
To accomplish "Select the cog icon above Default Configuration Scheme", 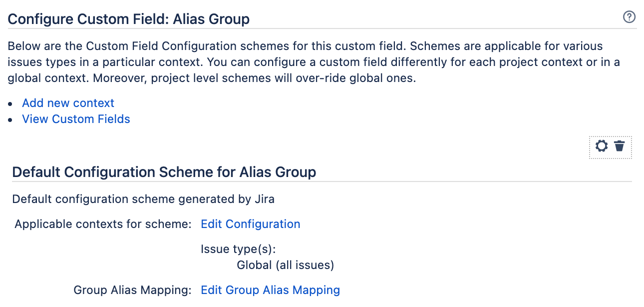I will pos(601,146).
